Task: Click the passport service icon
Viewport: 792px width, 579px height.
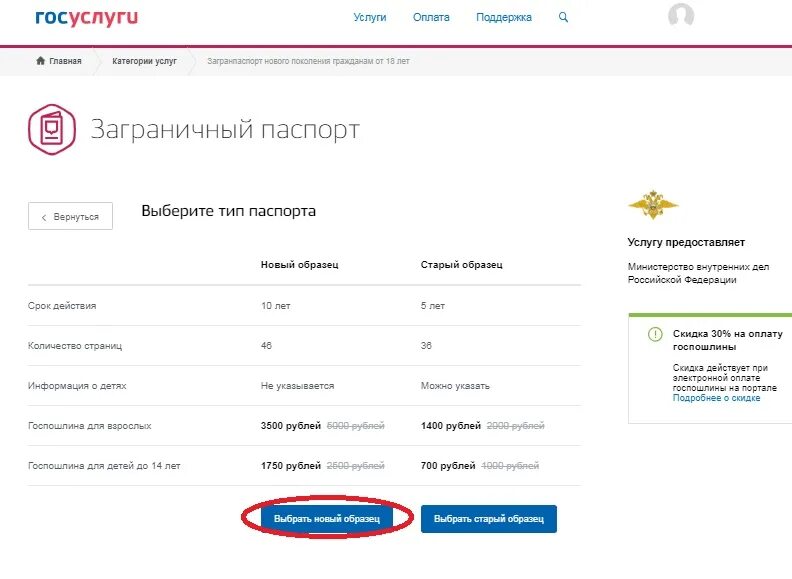Action: click(52, 129)
